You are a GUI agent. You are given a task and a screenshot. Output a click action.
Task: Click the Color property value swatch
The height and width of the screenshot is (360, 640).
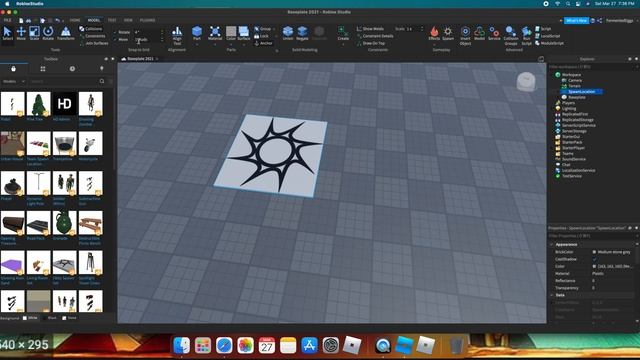[594, 267]
